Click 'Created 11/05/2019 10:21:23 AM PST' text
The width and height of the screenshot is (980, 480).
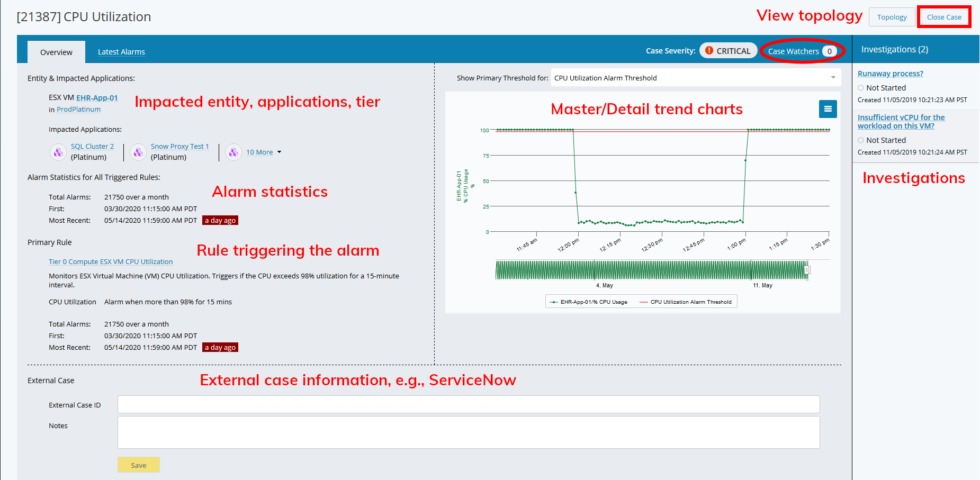pyautogui.click(x=912, y=99)
